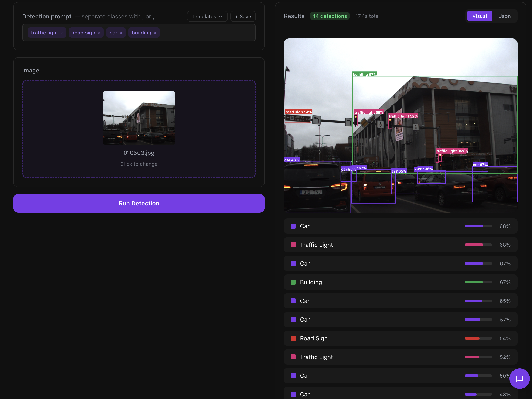532x399 pixels.
Task: Select the Car 68% result row
Action: (400, 226)
